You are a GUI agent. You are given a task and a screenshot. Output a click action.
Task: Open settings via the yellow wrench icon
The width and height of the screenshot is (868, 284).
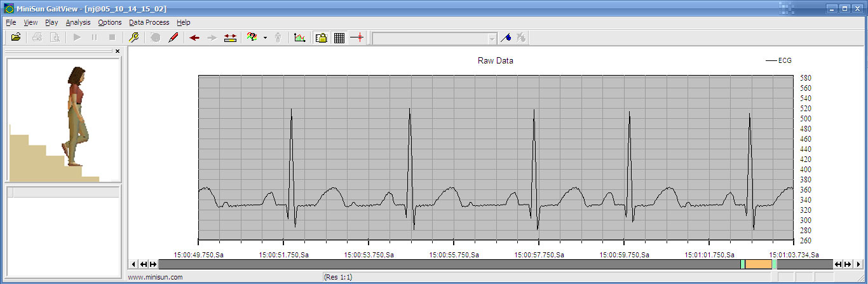133,37
